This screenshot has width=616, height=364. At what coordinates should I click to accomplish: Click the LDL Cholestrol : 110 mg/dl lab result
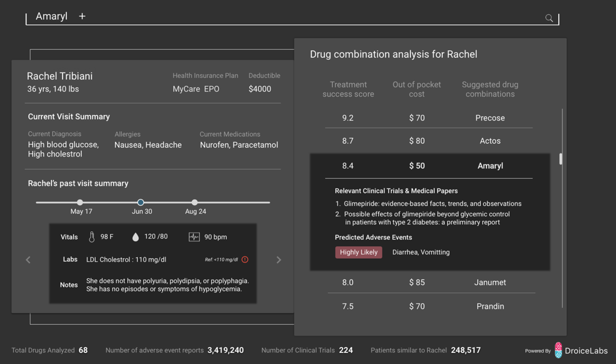click(126, 260)
